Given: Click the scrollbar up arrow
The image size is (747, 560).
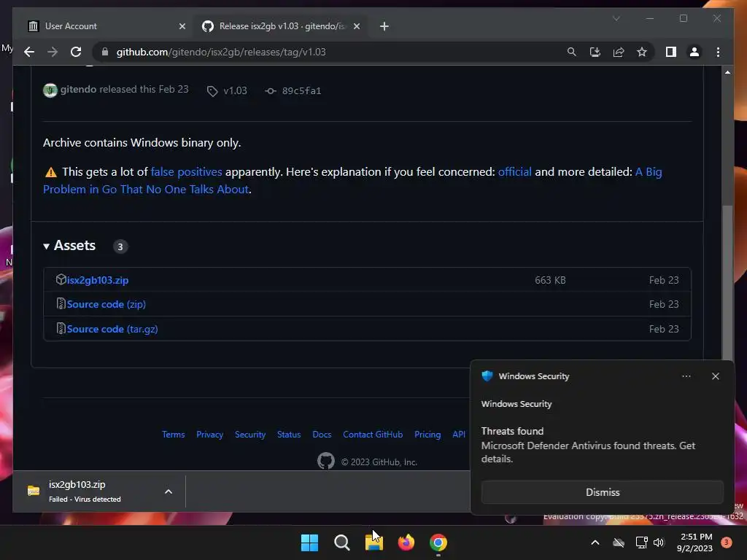Looking at the screenshot, I should click(x=727, y=72).
